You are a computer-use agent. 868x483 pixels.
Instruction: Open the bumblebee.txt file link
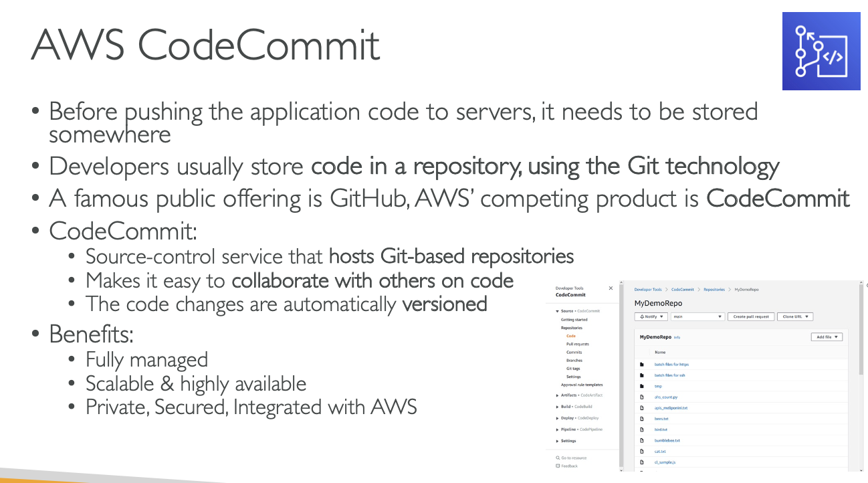[667, 440]
